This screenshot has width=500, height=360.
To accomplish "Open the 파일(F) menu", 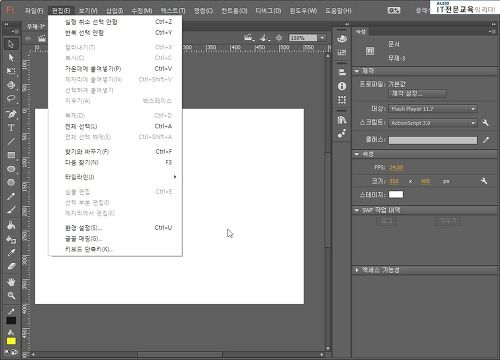I will pos(34,11).
